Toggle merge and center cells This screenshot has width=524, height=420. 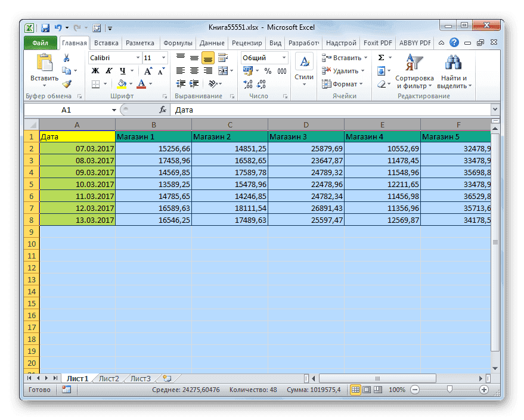coord(222,71)
